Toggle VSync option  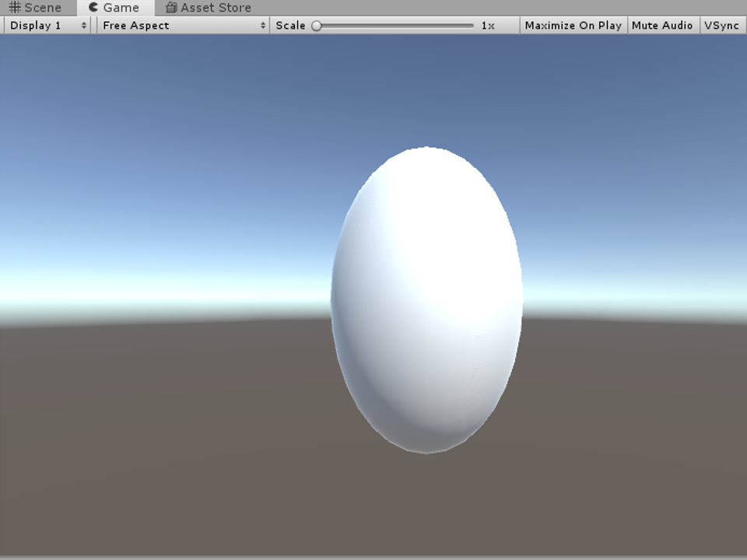721,25
